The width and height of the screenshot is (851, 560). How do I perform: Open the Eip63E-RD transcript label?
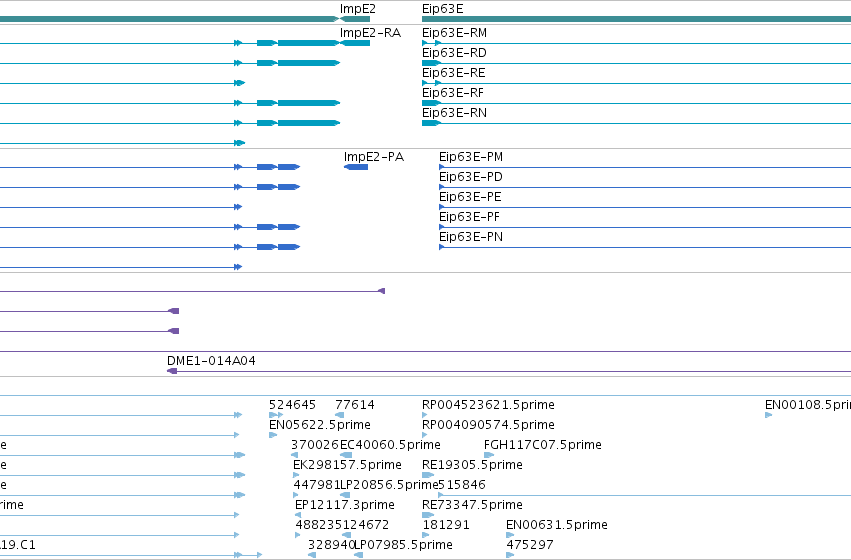[454, 53]
